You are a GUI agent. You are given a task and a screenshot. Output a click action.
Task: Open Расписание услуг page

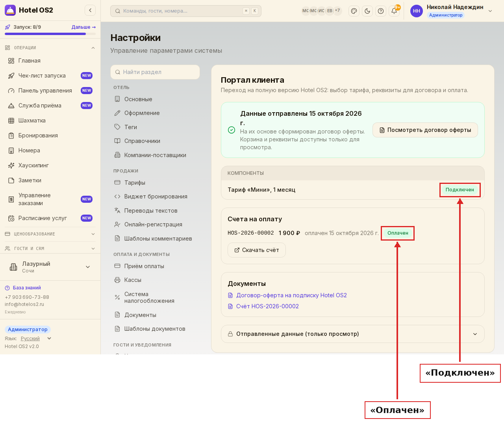pyautogui.click(x=50, y=218)
